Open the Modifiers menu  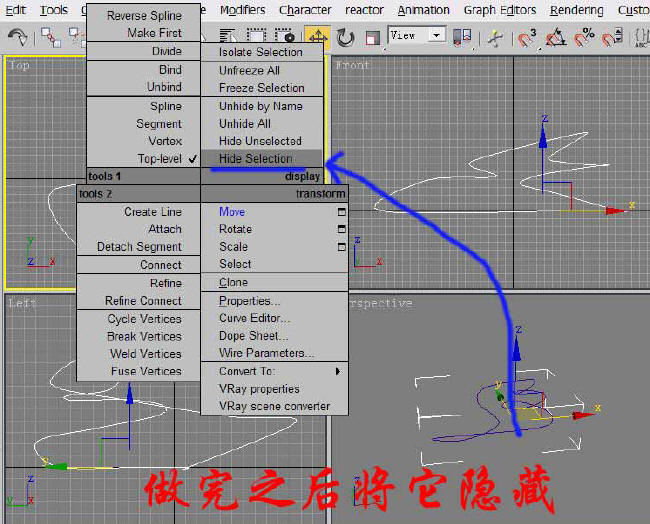[x=243, y=10]
